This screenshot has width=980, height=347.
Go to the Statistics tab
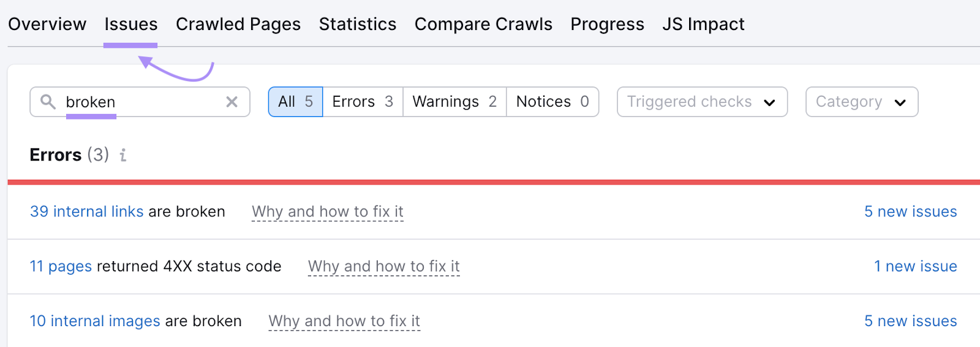[x=358, y=25]
